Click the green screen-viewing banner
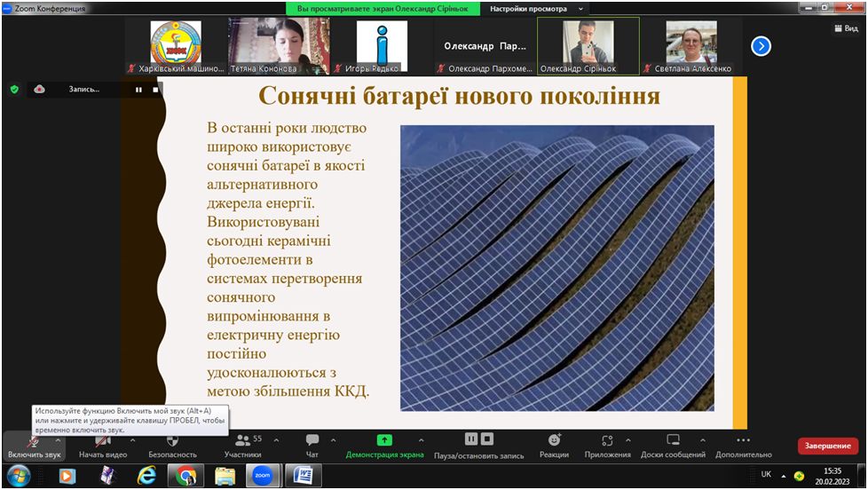The image size is (868, 490). pyautogui.click(x=383, y=9)
